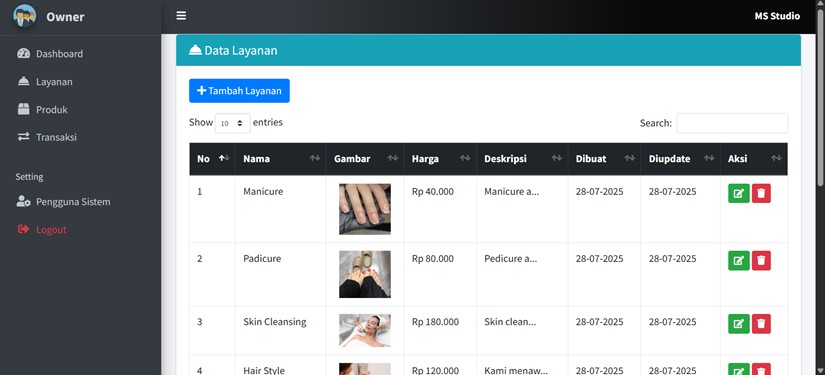Image resolution: width=825 pixels, height=375 pixels.
Task: Focus the Search input field
Action: pyautogui.click(x=732, y=123)
